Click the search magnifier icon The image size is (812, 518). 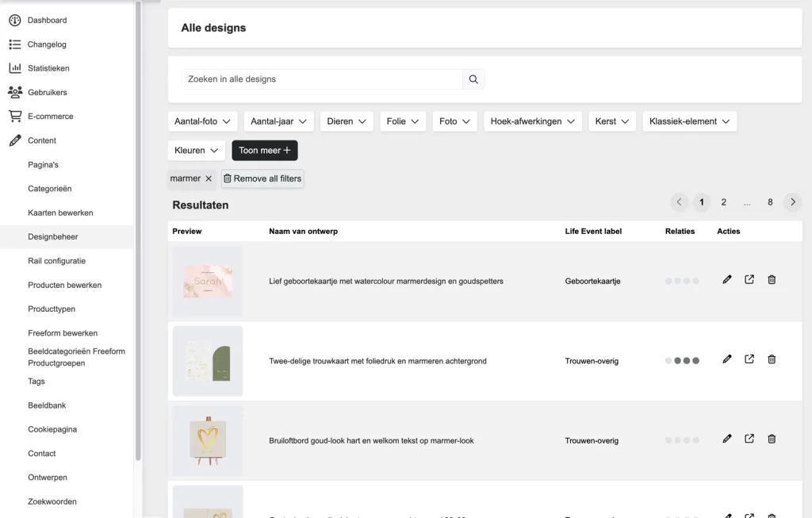point(473,79)
